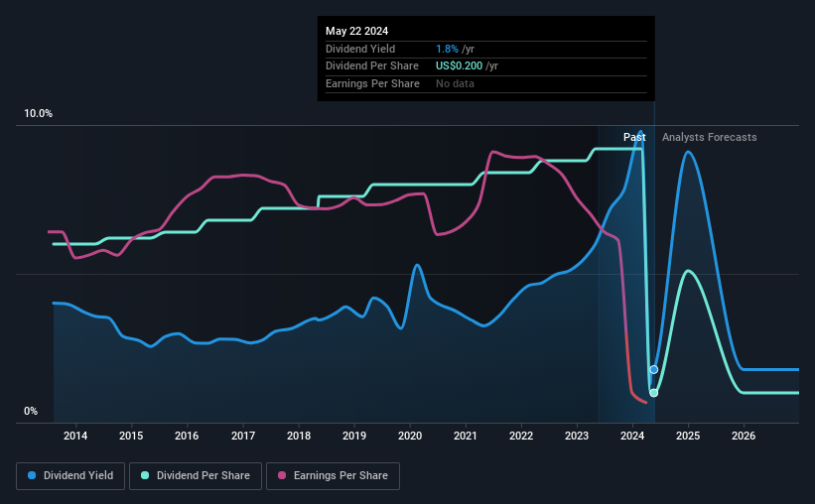This screenshot has width=815, height=504.
Task: Click the 2018 x-axis year label
Action: (x=299, y=436)
